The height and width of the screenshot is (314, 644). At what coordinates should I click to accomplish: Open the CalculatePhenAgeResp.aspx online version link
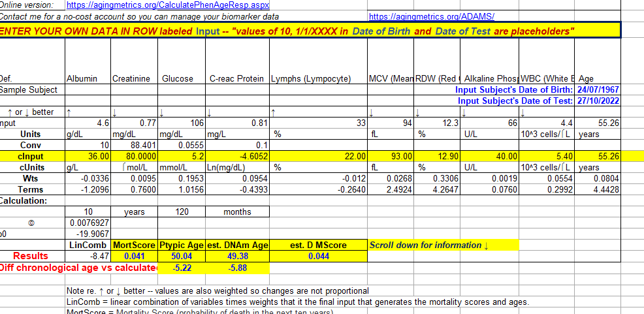pos(168,5)
